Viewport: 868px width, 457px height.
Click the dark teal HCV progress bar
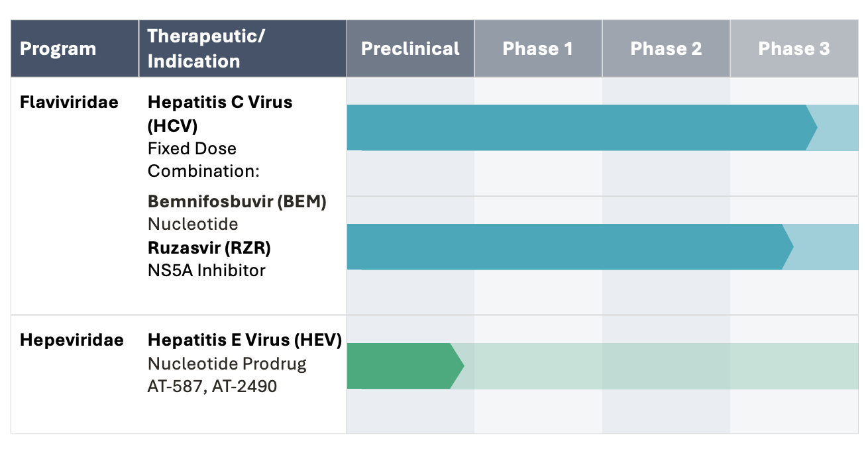click(576, 128)
